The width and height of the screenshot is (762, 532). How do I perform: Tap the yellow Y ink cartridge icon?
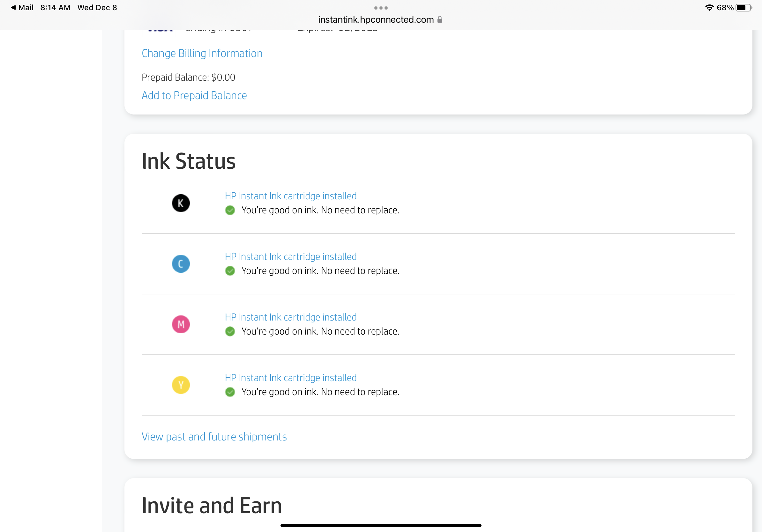181,385
